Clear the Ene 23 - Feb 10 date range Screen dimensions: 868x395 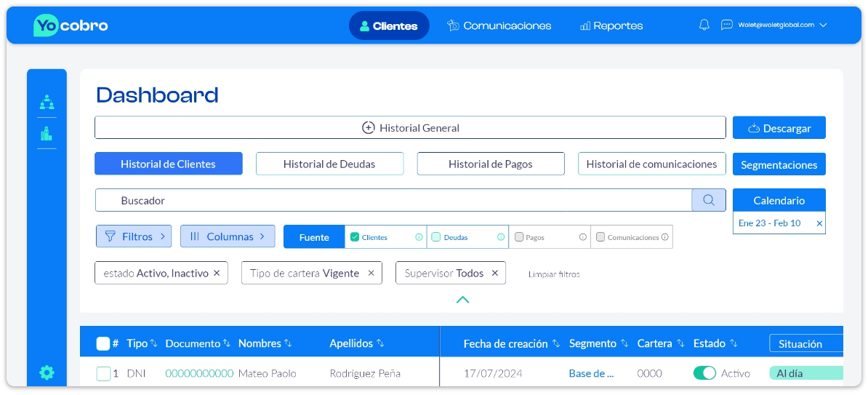[819, 223]
